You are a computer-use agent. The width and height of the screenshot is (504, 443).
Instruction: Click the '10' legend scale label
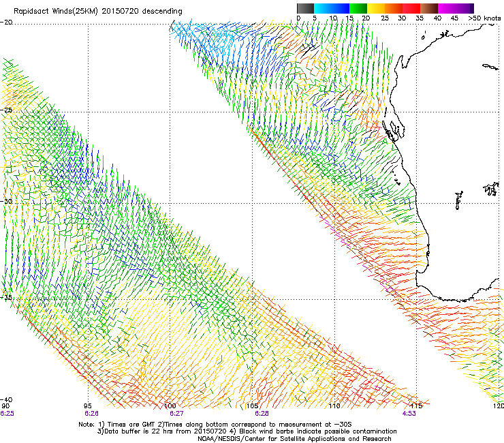click(x=333, y=18)
